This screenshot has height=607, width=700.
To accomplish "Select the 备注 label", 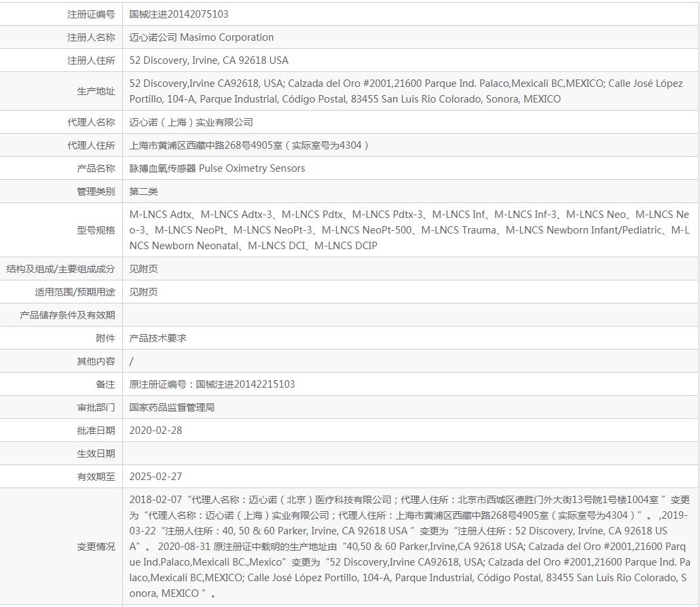I will click(x=105, y=384).
